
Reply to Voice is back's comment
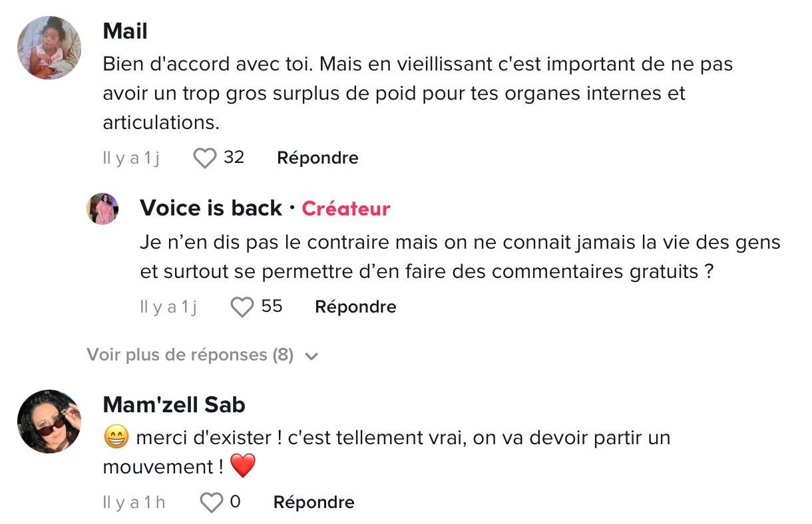[355, 307]
